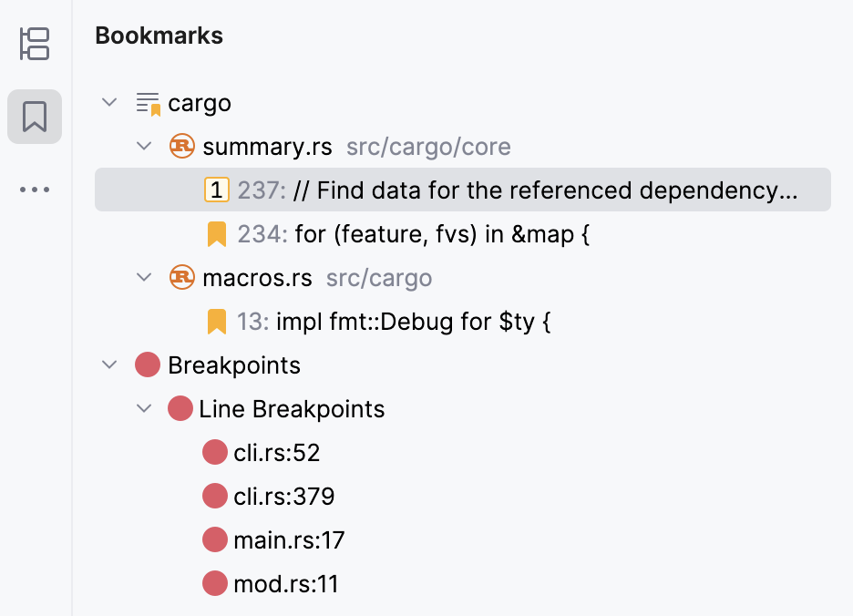Screen dimensions: 853x616
Task: Click the More options ellipsis icon in sidebar
Action: coord(34,189)
